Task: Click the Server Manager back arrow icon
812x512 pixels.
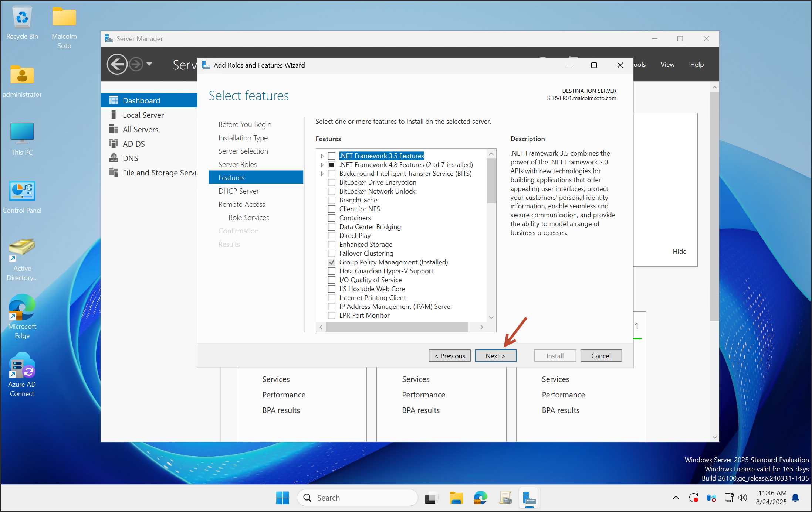Action: (117, 64)
